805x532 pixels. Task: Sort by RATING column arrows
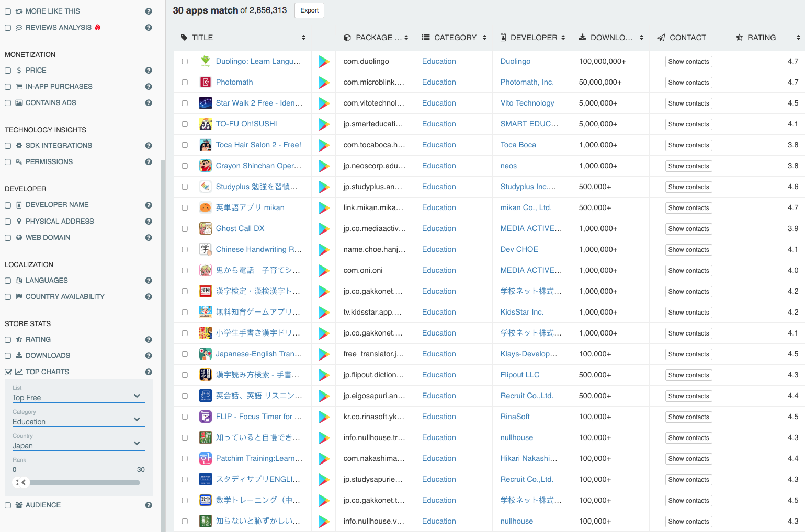point(798,38)
